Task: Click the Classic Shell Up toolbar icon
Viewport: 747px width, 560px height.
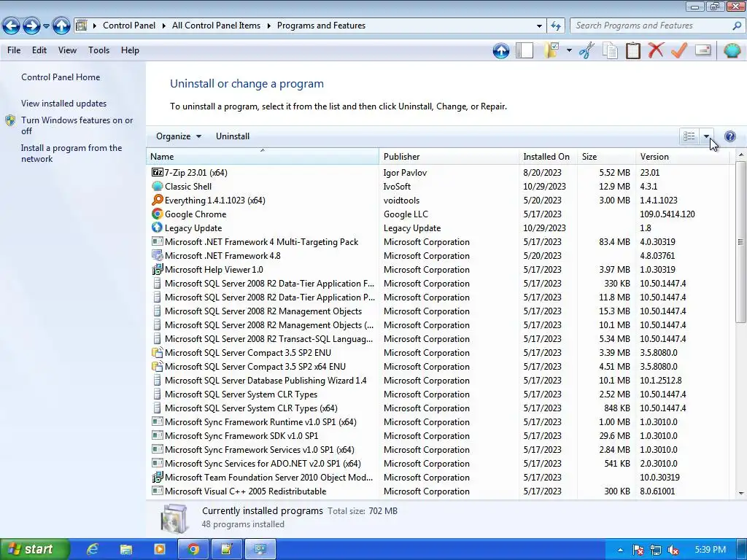Action: (x=500, y=50)
